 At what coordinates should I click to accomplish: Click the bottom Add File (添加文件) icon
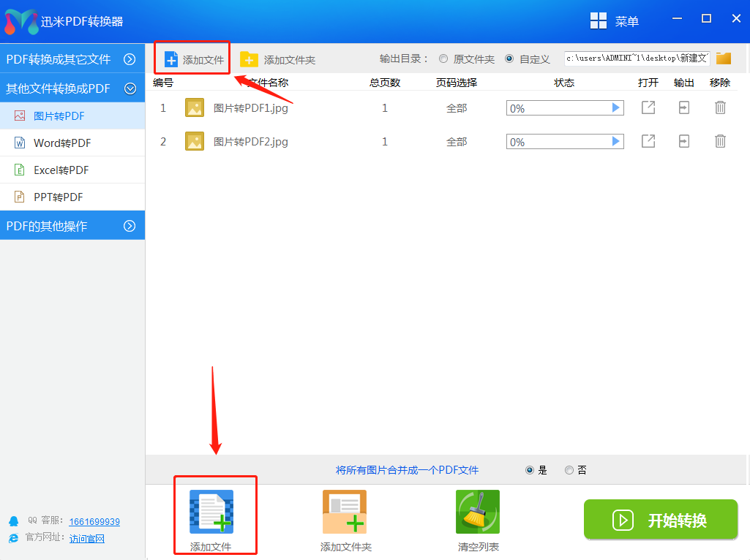pyautogui.click(x=211, y=512)
